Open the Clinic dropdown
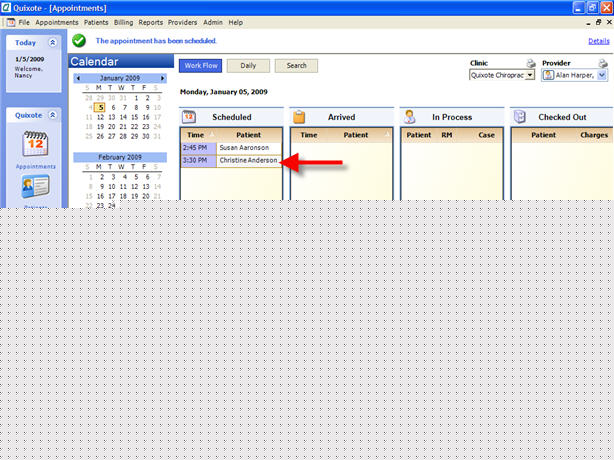 click(530, 75)
